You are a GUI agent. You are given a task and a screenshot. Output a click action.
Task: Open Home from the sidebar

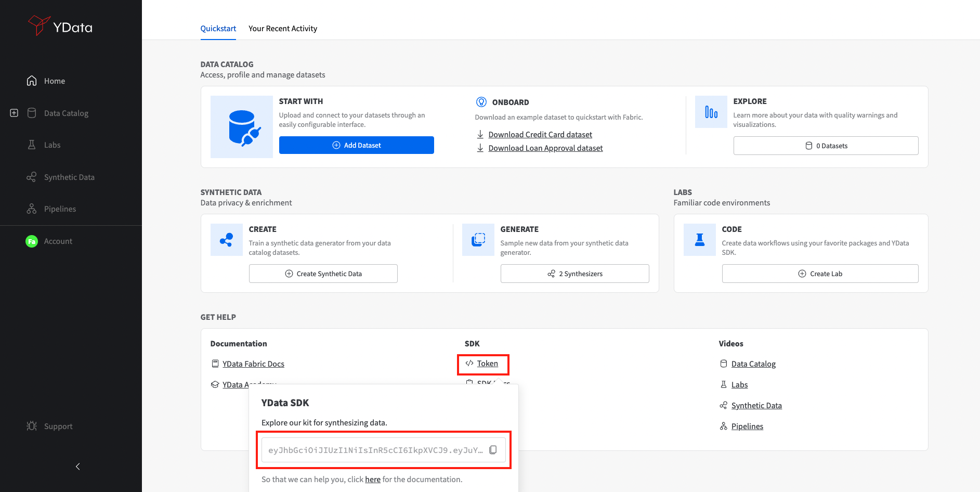[55, 81]
